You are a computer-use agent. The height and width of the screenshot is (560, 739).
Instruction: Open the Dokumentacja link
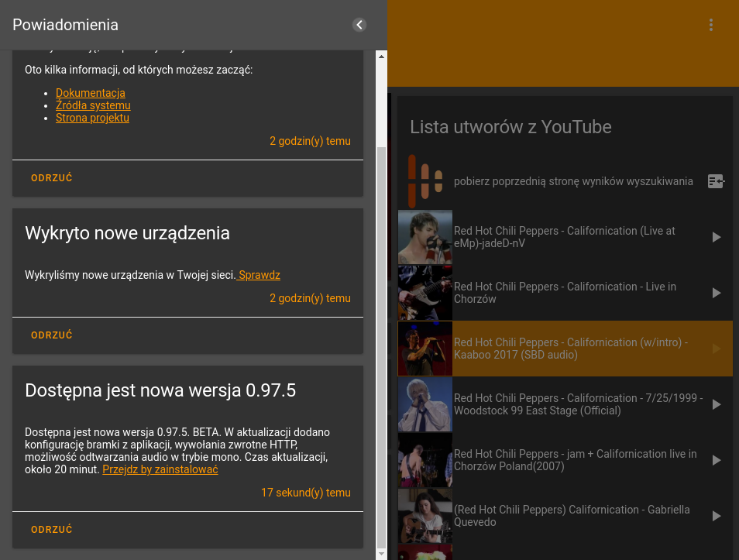(91, 93)
